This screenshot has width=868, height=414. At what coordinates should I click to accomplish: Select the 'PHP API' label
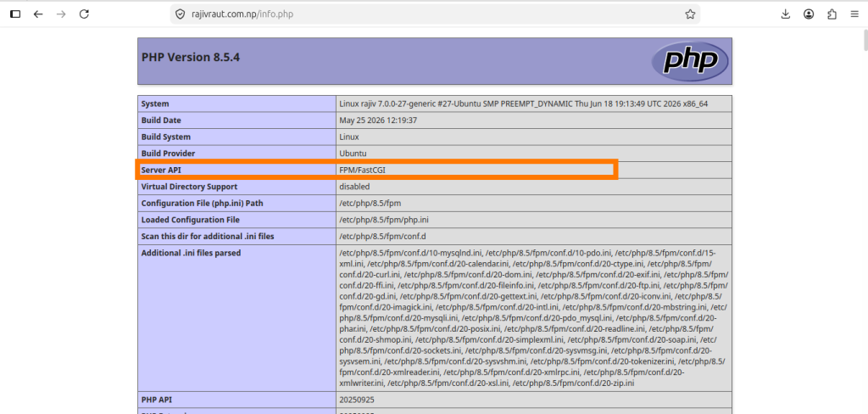click(157, 399)
